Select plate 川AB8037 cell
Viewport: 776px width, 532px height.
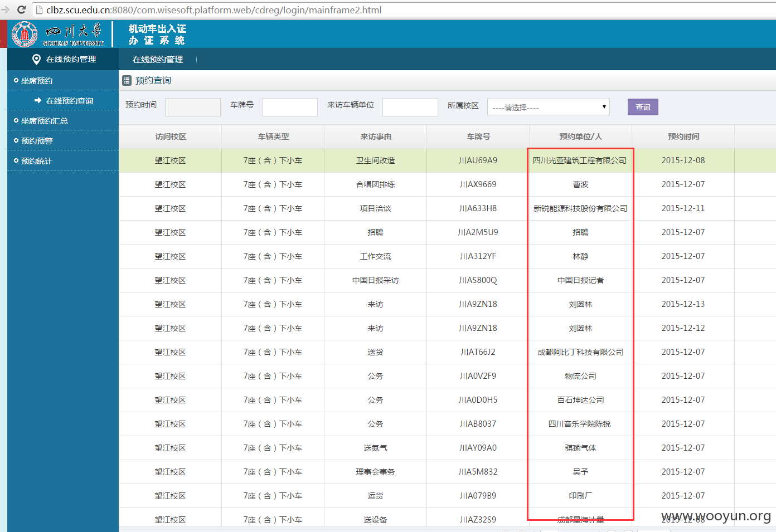point(478,424)
